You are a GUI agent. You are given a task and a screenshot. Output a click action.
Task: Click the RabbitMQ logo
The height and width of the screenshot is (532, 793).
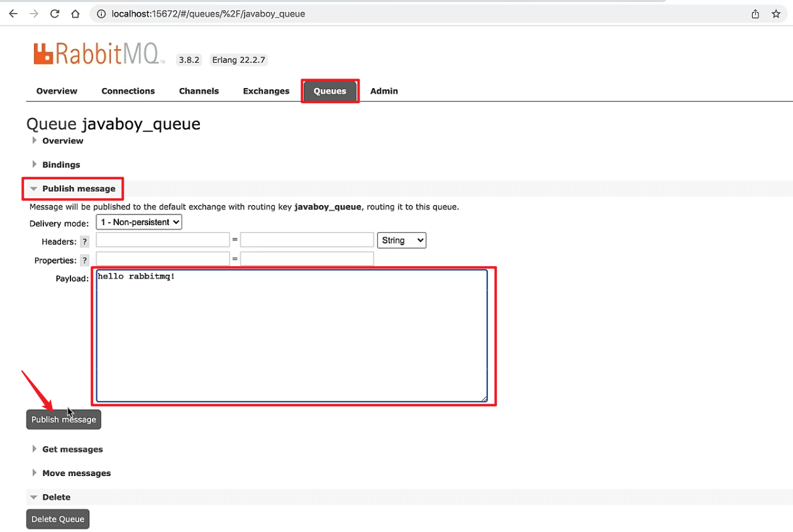(x=99, y=54)
